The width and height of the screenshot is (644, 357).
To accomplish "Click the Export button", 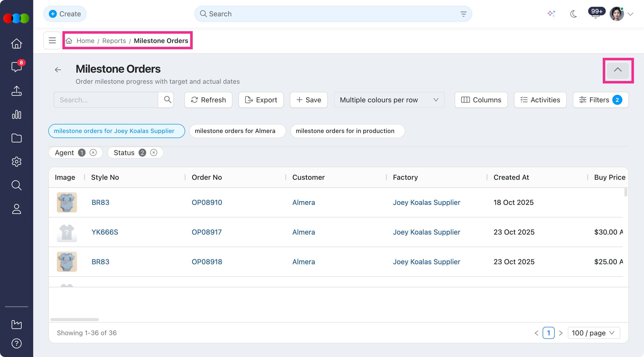I will pos(261,100).
